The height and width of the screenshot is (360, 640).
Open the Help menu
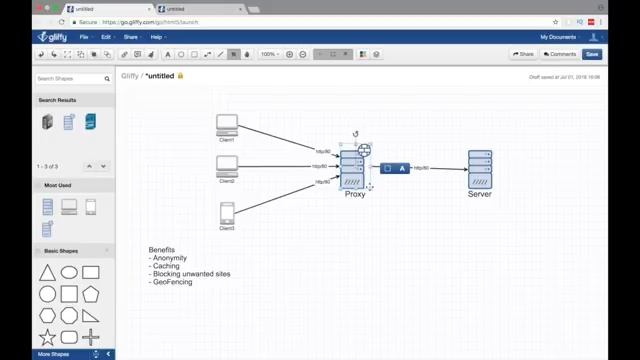point(158,37)
